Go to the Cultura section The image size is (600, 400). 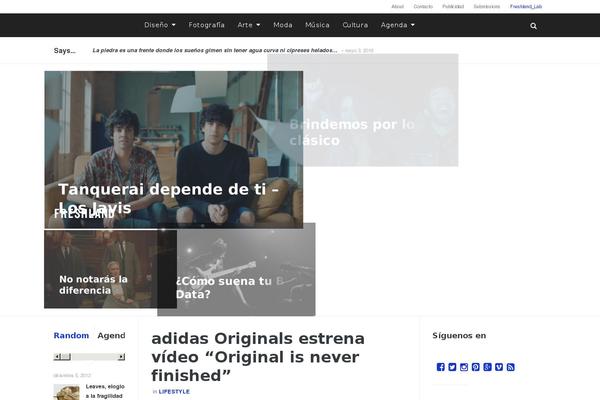[x=355, y=25]
